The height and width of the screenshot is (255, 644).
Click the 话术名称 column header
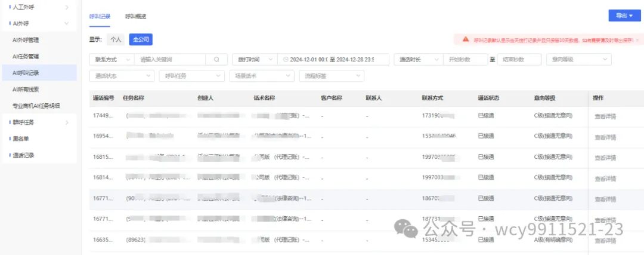(x=264, y=99)
